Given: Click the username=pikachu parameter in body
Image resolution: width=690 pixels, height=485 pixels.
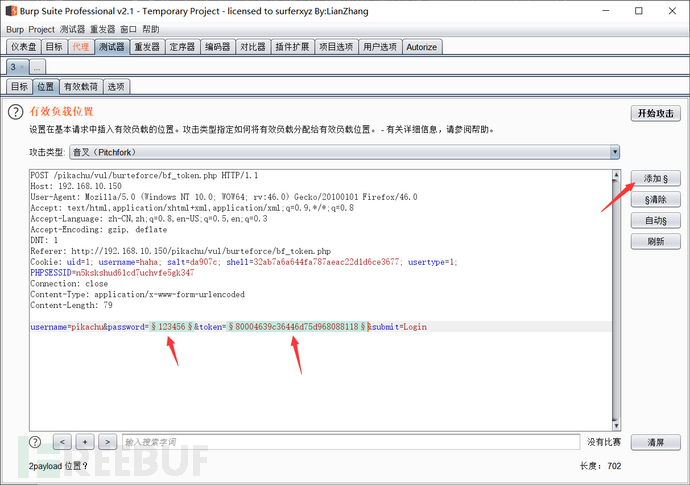Looking at the screenshot, I should [x=67, y=327].
